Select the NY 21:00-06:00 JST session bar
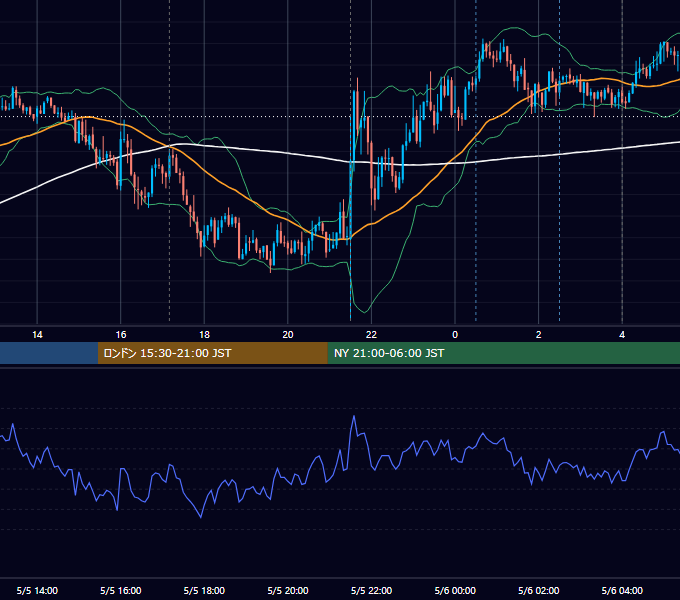 tap(503, 353)
